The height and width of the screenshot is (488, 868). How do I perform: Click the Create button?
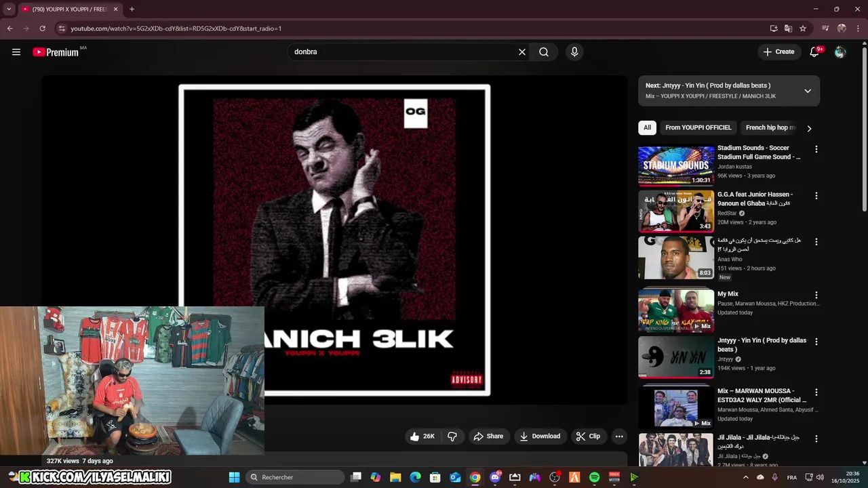(x=778, y=52)
